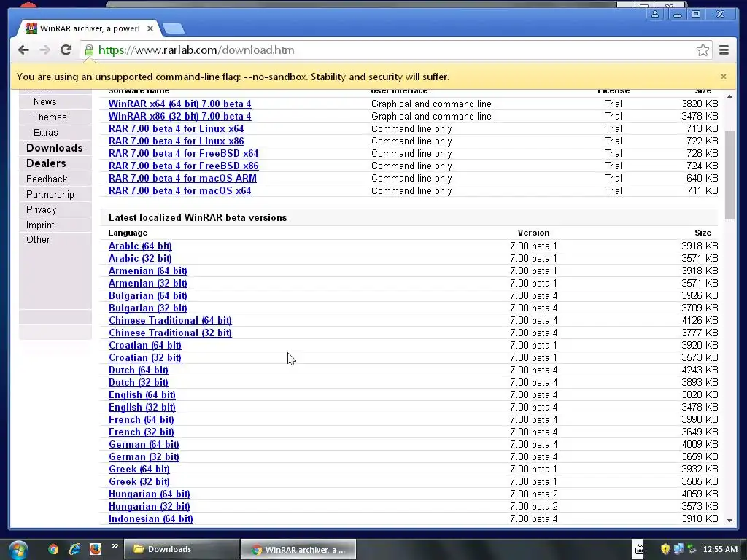747x560 pixels.
Task: Open Downloads in the sidebar
Action: coord(54,148)
